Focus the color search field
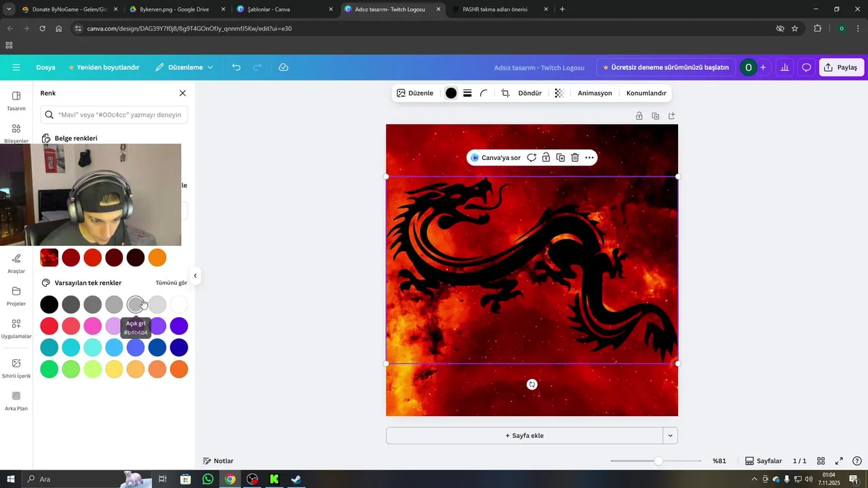Screen dimensions: 868x488 click(114, 115)
